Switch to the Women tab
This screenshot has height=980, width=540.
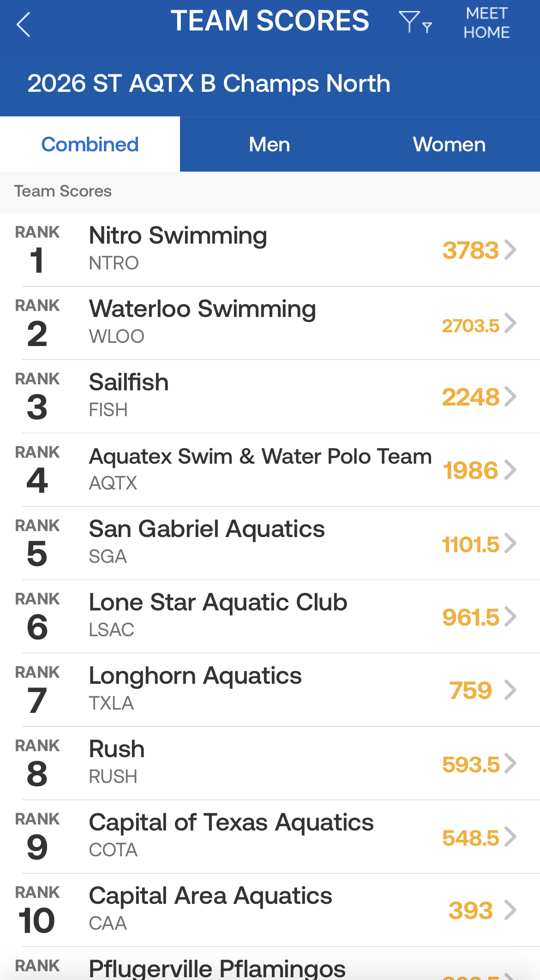tap(449, 144)
